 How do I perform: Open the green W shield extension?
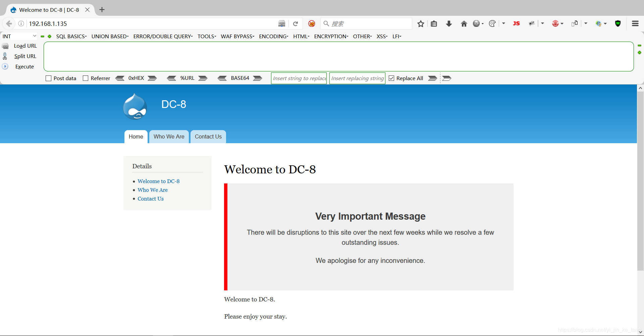pos(618,23)
